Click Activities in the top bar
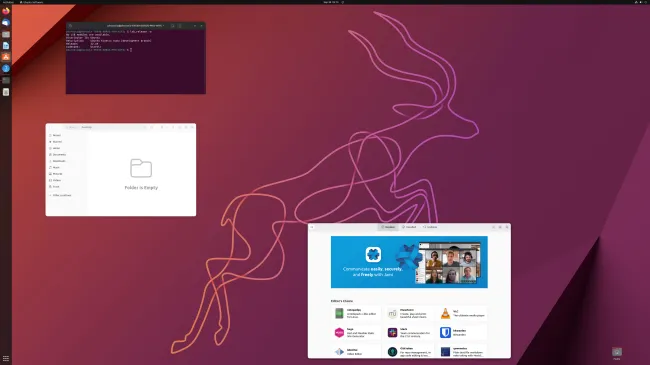 (8, 2)
